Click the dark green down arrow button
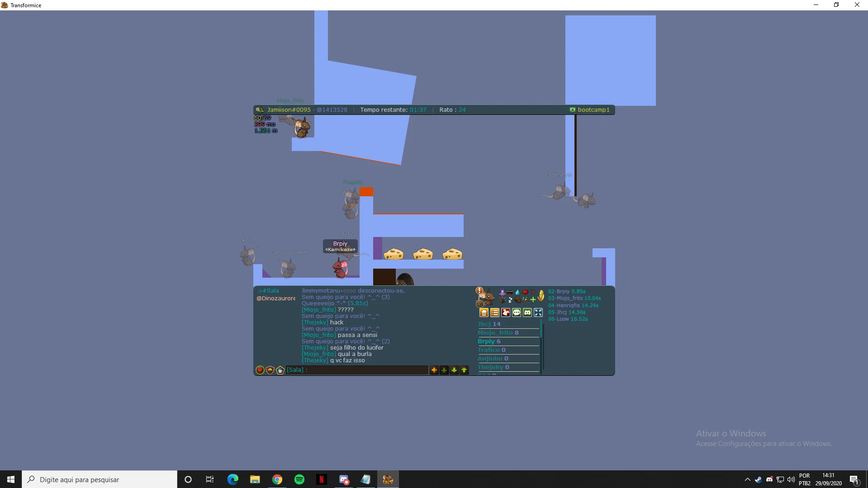The height and width of the screenshot is (488, 868). (x=444, y=370)
